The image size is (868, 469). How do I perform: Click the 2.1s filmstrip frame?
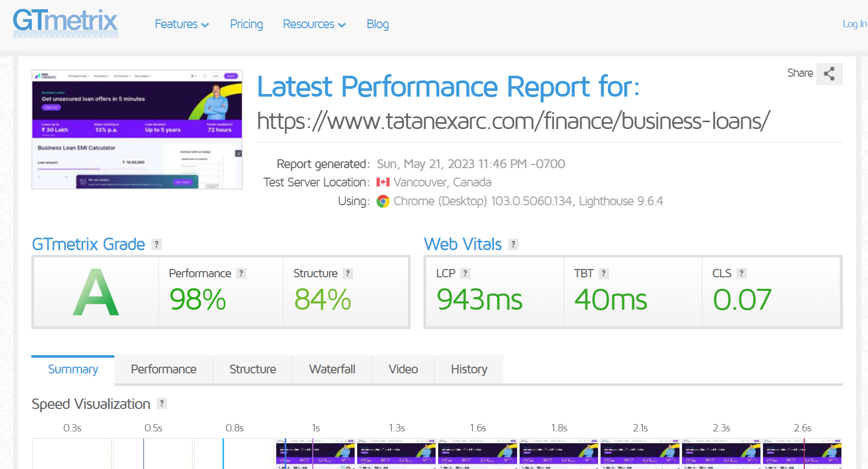tap(640, 453)
